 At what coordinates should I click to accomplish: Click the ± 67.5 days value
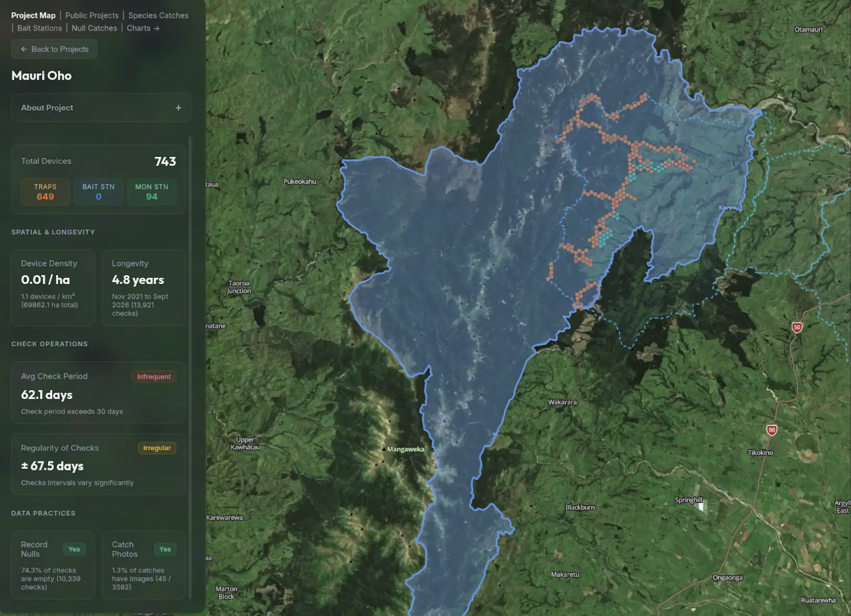pos(52,466)
